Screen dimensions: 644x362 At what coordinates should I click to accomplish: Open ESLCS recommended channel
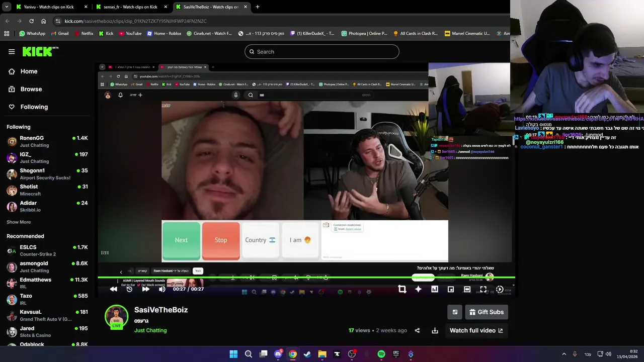point(47,250)
